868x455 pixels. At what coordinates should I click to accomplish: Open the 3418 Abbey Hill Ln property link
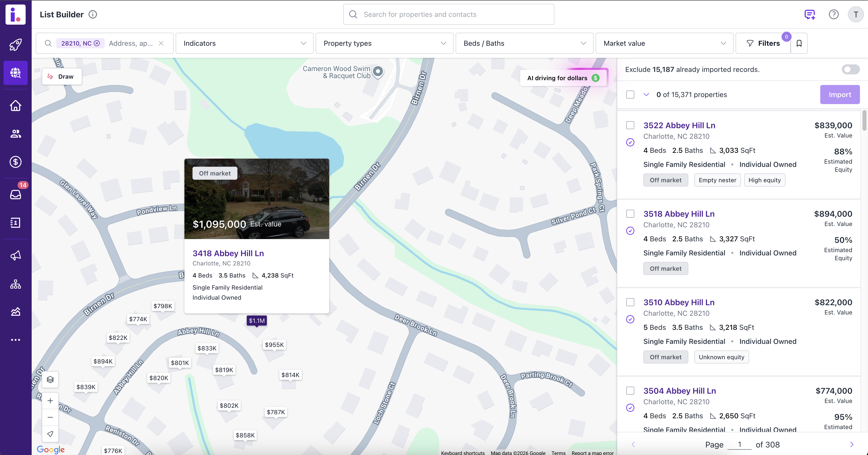pos(228,253)
